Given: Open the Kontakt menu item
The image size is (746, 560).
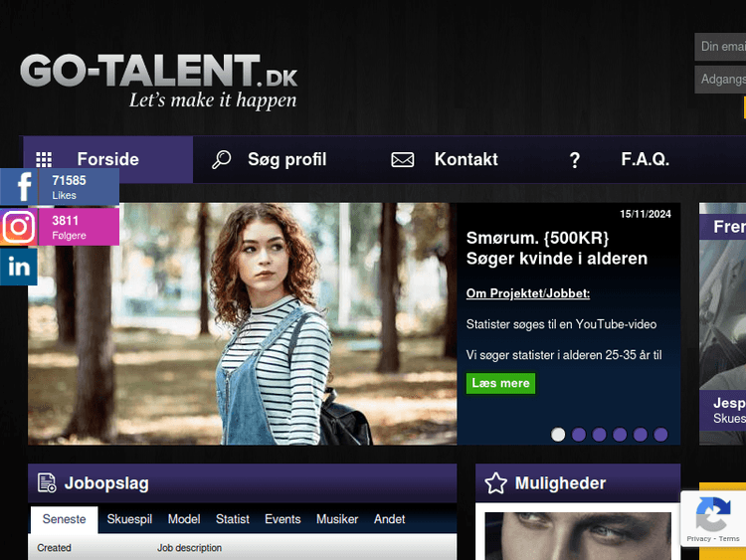Looking at the screenshot, I should (x=466, y=159).
